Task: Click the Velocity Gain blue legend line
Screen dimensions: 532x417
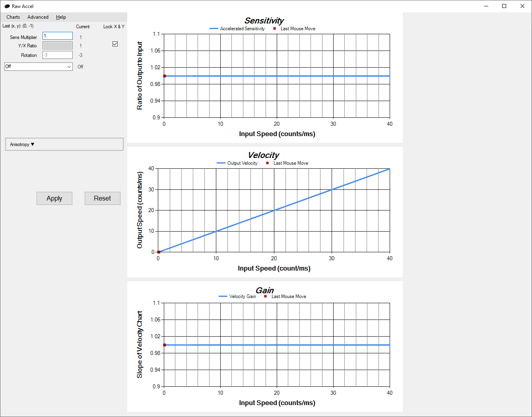Action: click(223, 296)
